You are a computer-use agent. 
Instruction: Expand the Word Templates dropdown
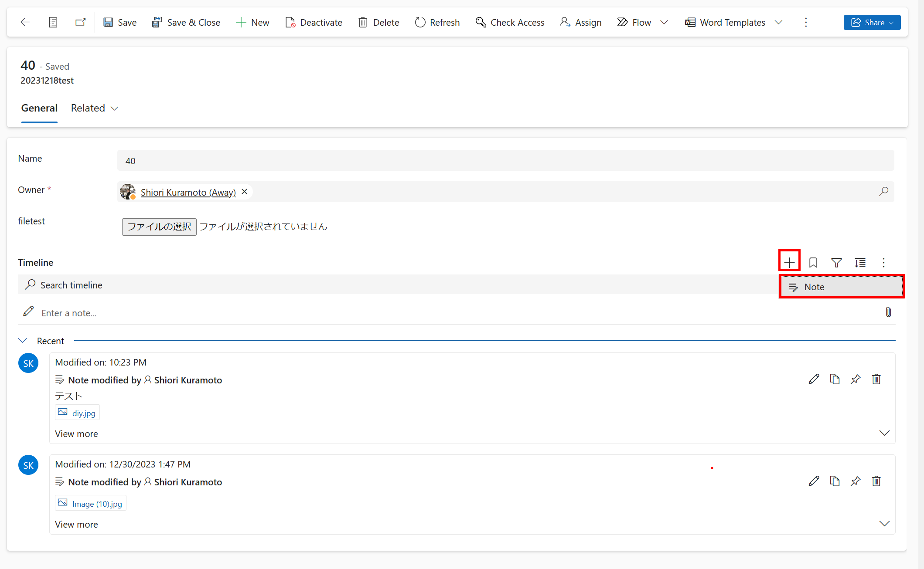click(779, 22)
